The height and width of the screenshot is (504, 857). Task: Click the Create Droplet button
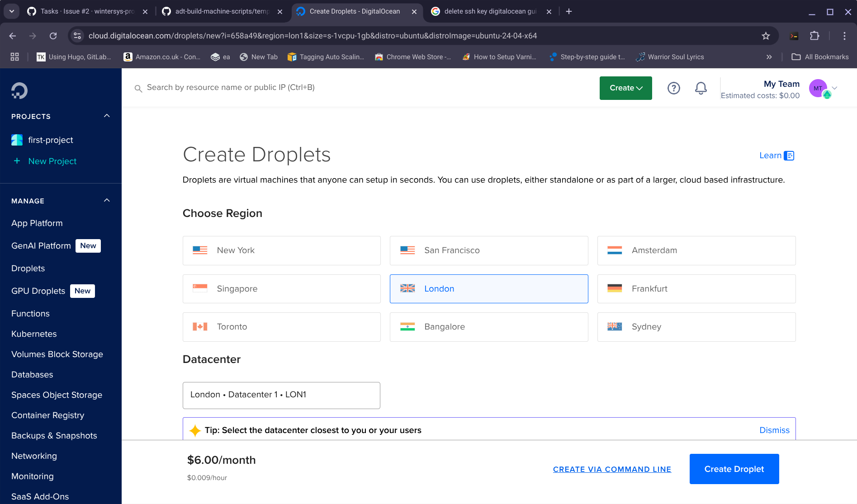734,469
